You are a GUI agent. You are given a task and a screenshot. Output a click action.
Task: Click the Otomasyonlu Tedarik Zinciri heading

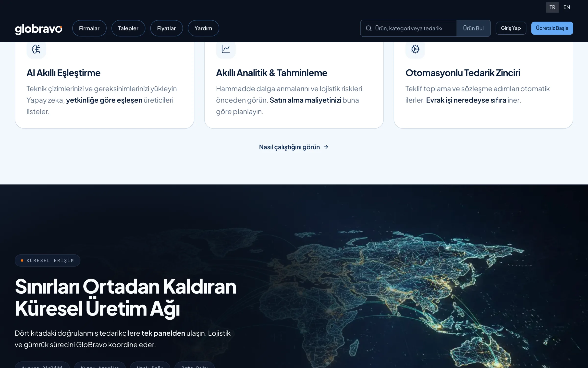pyautogui.click(x=463, y=73)
